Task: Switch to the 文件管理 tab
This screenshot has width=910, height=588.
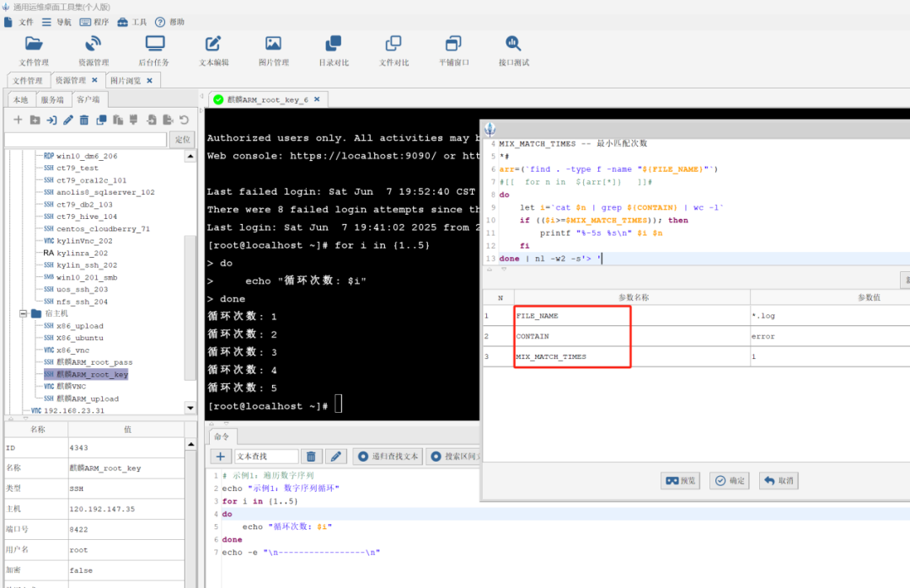Action: click(x=28, y=81)
